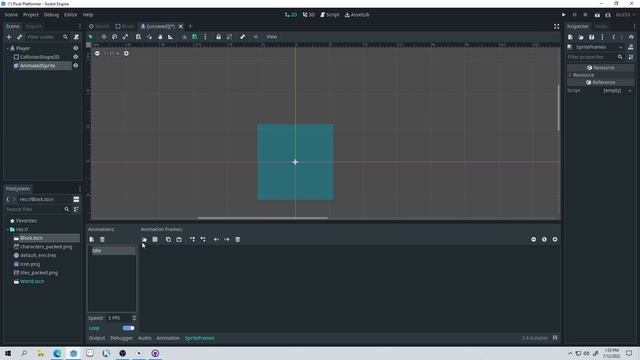Open the Project menu
Image resolution: width=640 pixels, height=360 pixels.
pos(31,15)
